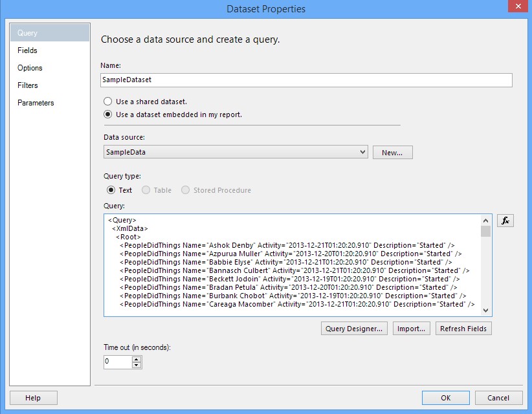Click the query scrollbar thumb

coord(485,231)
